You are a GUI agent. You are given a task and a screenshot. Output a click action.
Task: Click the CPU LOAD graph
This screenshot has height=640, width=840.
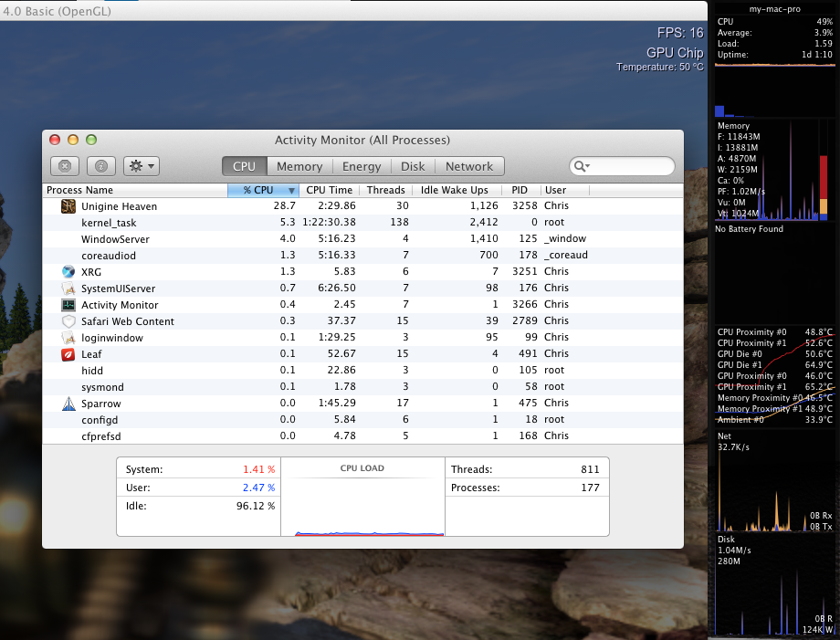pos(362,497)
